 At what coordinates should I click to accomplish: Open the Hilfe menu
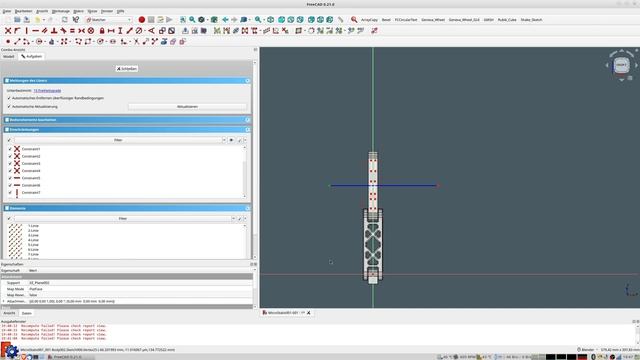point(120,11)
